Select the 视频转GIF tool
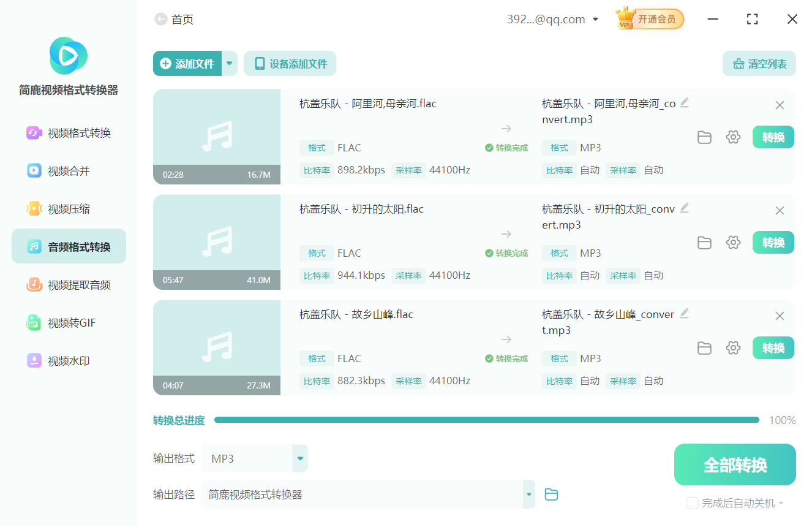This screenshot has width=812, height=527. (x=68, y=322)
